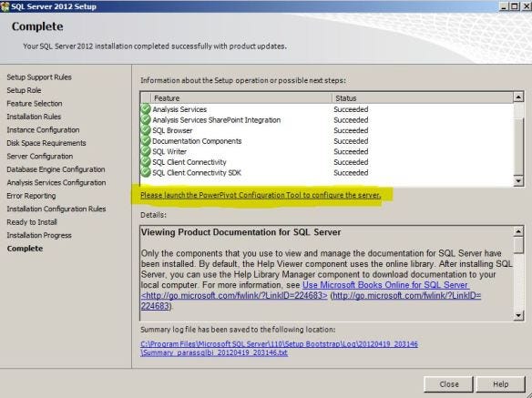
Task: Open the Summary log file path link
Action: pos(279,348)
